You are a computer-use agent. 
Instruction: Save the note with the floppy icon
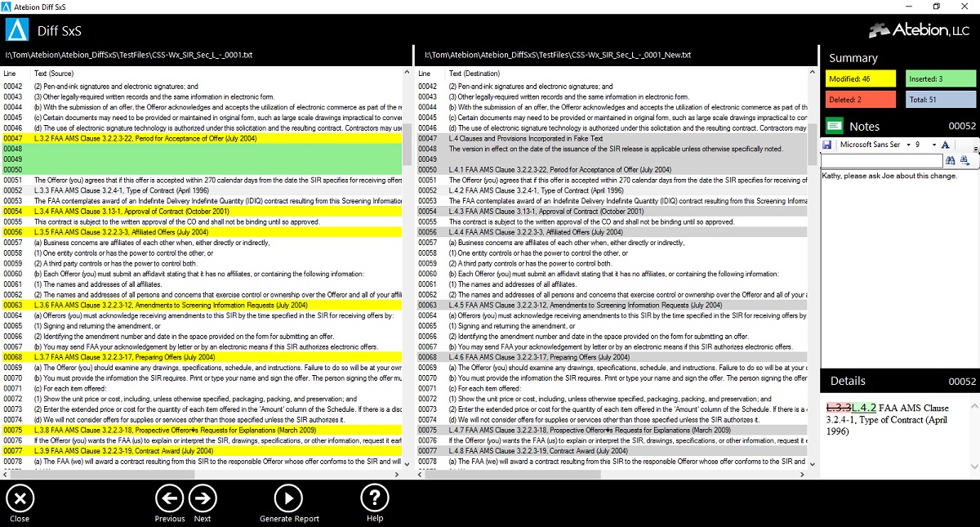[x=827, y=145]
